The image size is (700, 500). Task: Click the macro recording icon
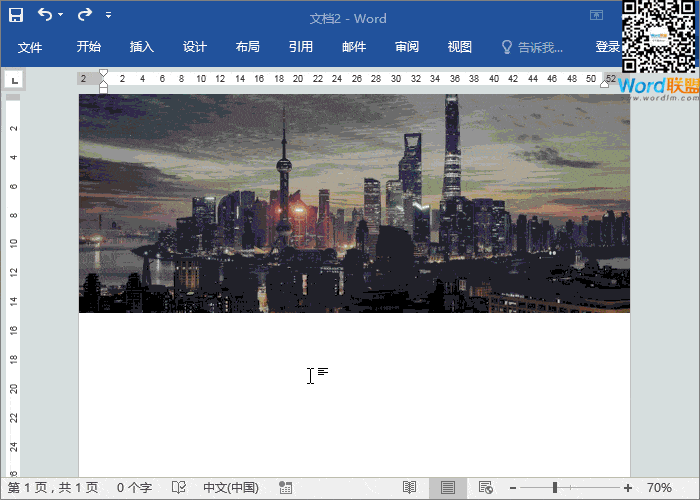(285, 488)
